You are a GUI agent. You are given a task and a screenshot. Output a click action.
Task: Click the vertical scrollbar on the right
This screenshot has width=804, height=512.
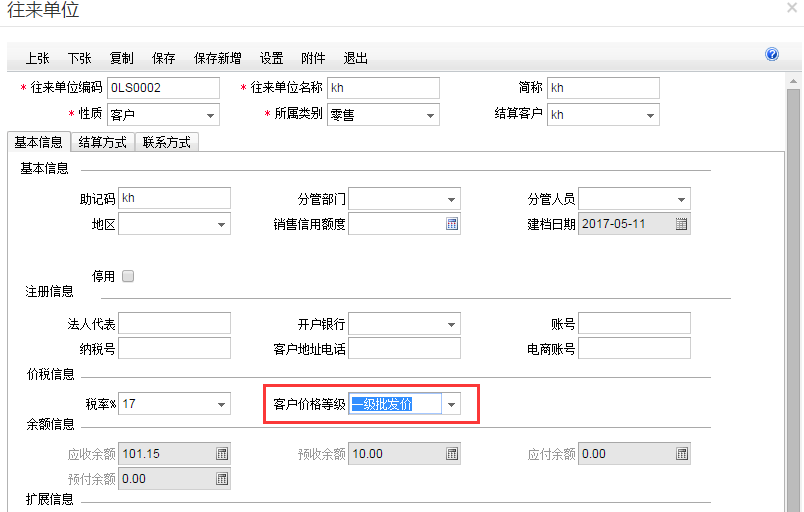(x=793, y=300)
